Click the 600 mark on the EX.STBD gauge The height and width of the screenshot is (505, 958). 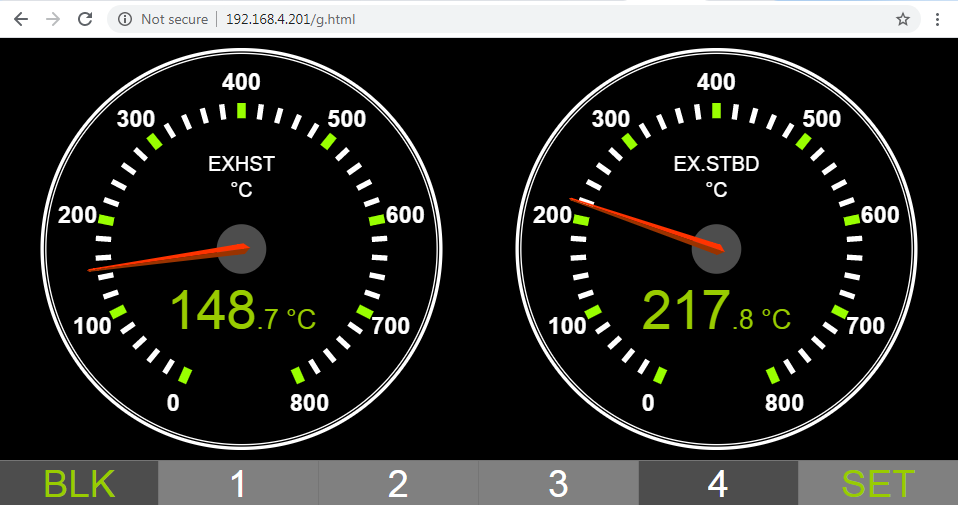[879, 215]
